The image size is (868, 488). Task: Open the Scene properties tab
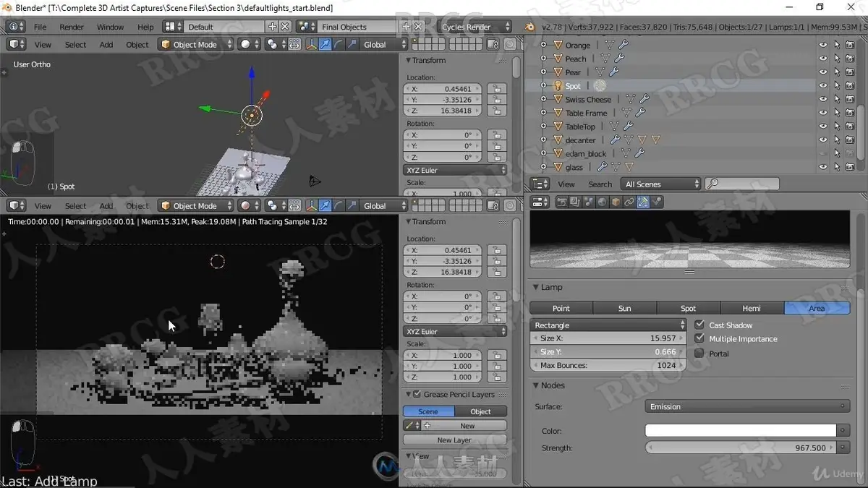tap(588, 202)
